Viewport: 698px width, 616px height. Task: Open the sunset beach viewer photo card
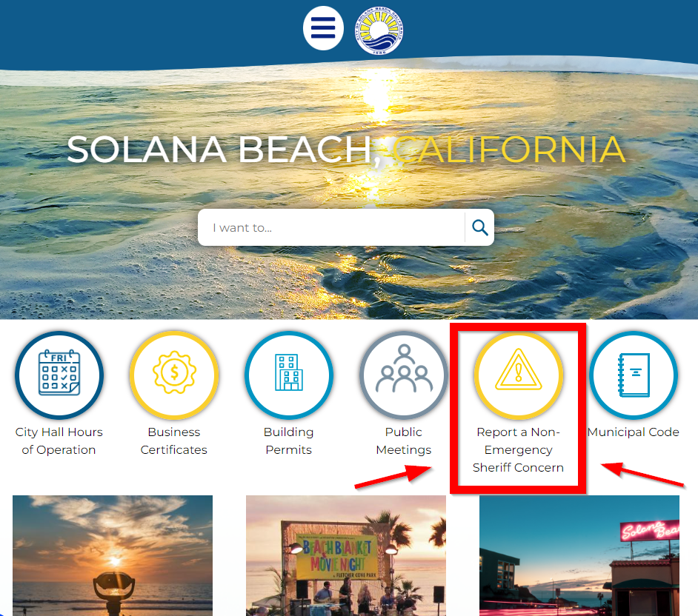point(113,555)
